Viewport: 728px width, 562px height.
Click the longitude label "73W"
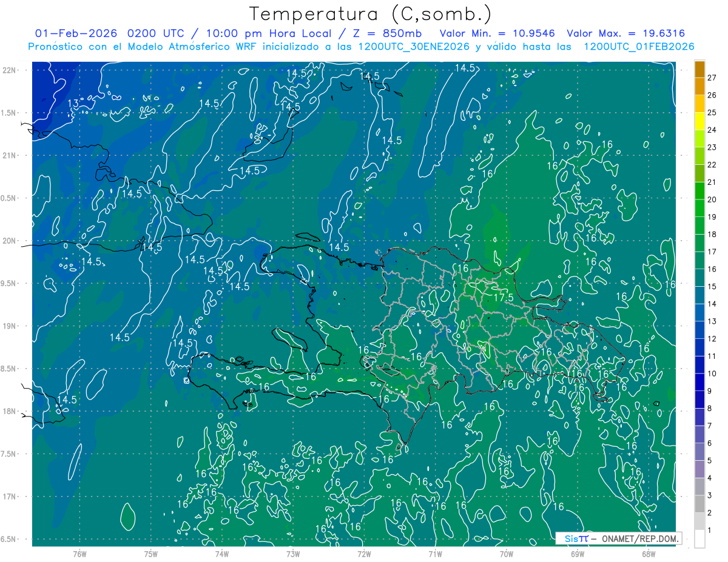pyautogui.click(x=293, y=554)
